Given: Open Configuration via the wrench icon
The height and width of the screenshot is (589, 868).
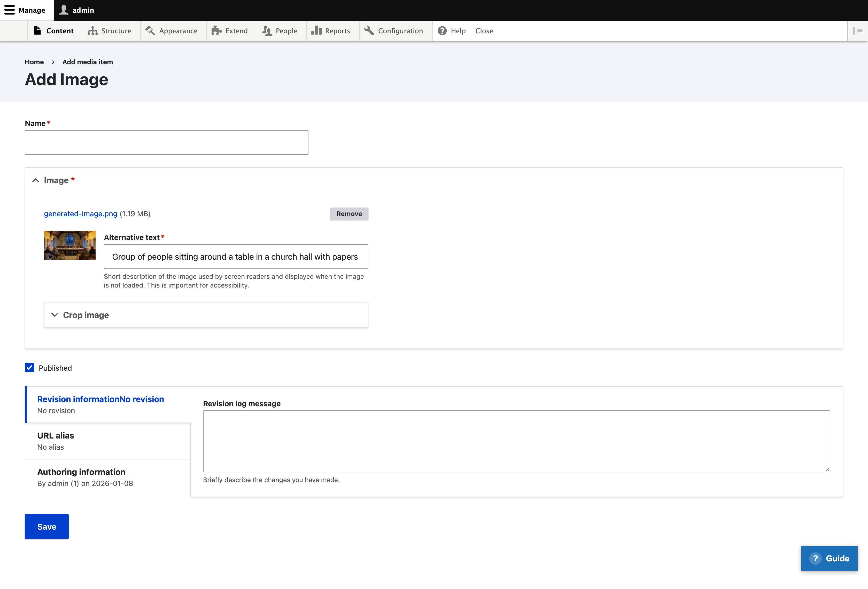Looking at the screenshot, I should coord(369,31).
